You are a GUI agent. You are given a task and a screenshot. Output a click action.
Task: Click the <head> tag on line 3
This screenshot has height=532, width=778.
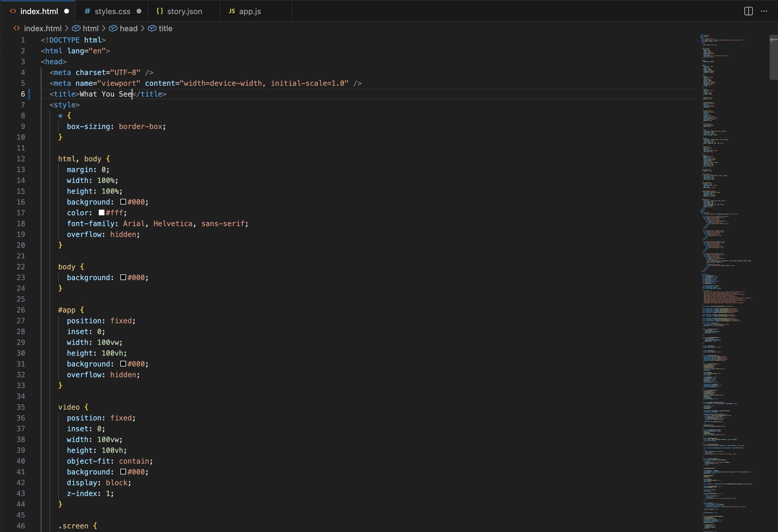[53, 61]
